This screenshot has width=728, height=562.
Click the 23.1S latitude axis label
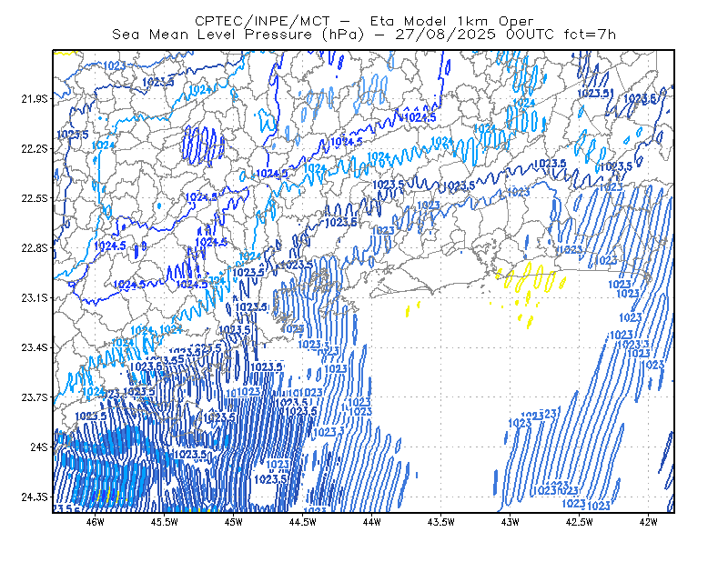[34, 297]
